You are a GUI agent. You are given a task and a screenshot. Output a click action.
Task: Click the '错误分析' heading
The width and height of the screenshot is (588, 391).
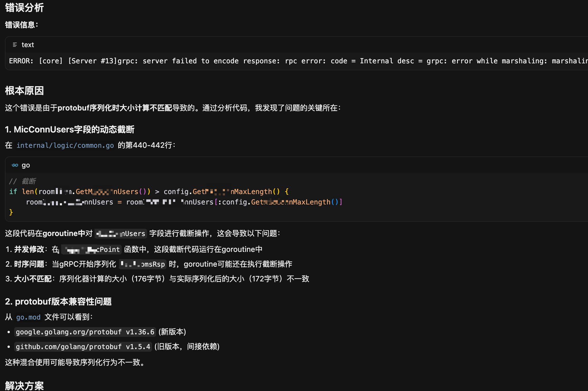(24, 8)
